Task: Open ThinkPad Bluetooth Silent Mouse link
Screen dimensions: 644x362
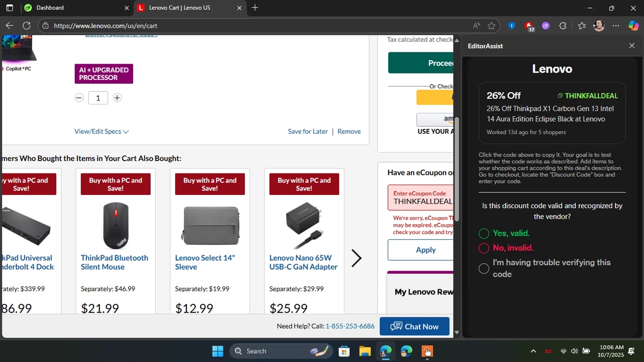Action: (x=115, y=262)
